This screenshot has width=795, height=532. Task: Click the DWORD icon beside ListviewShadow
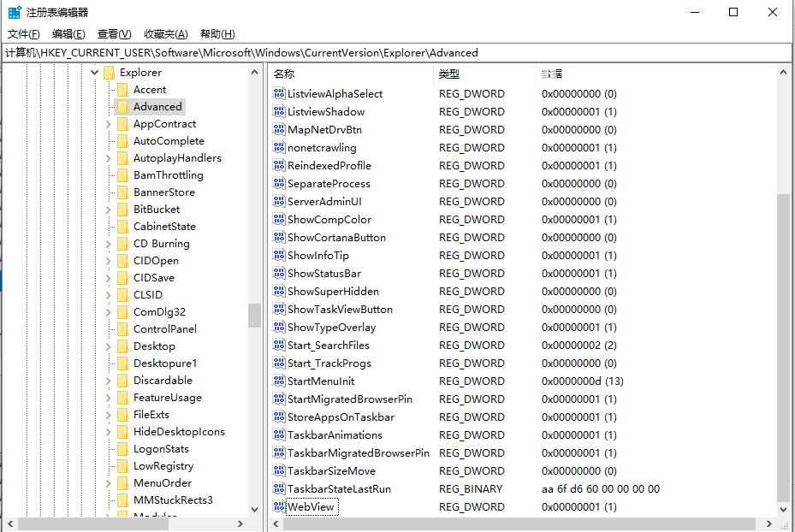[x=279, y=111]
